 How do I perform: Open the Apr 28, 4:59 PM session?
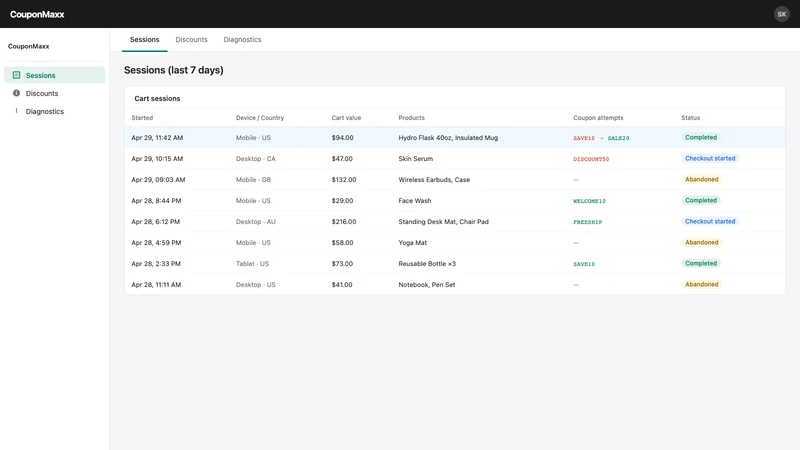(455, 242)
